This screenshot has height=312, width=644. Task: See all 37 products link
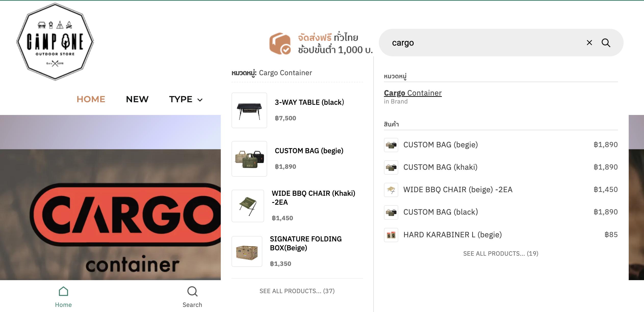point(297,291)
